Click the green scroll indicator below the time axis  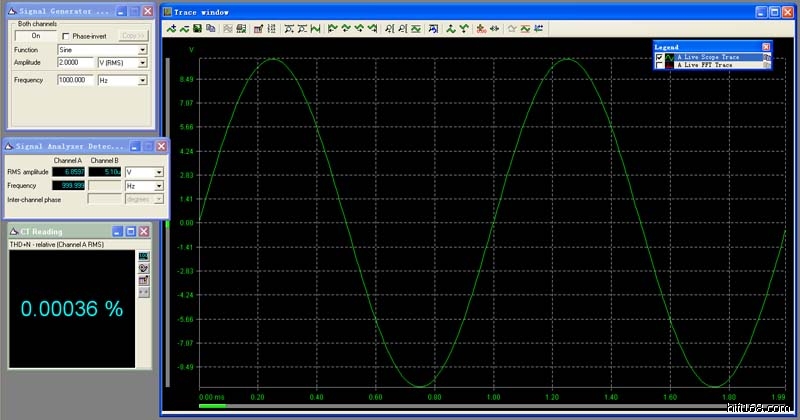tap(213, 407)
